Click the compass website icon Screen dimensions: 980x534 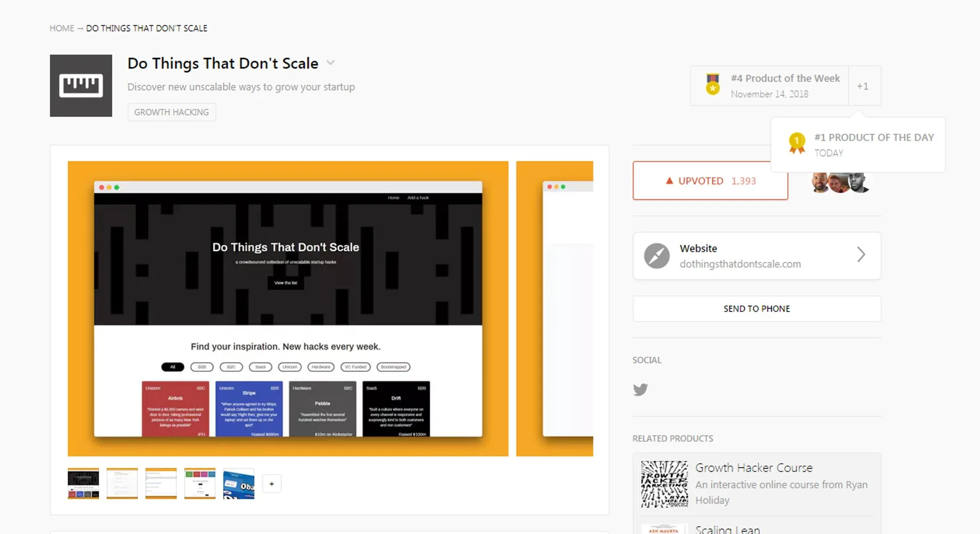[x=657, y=256]
